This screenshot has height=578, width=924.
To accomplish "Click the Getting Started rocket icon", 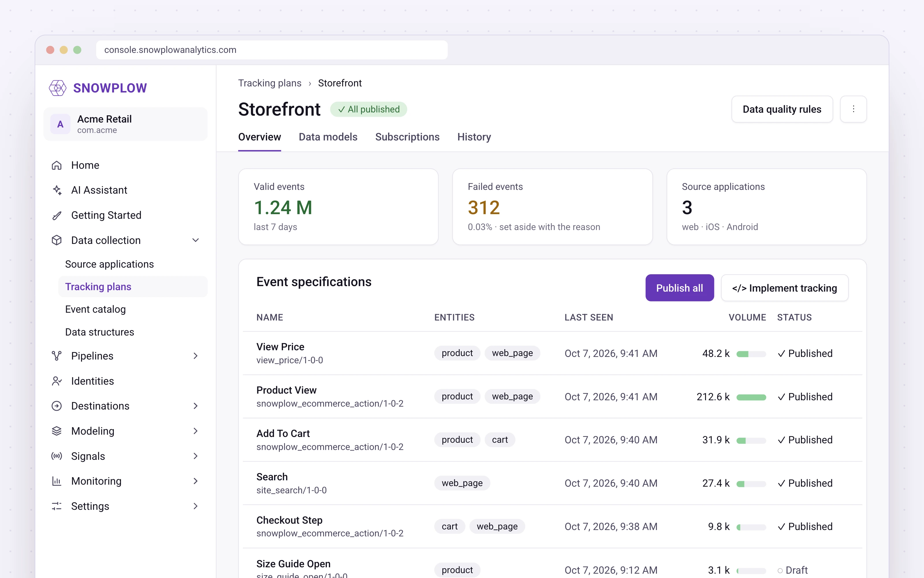I will (57, 215).
